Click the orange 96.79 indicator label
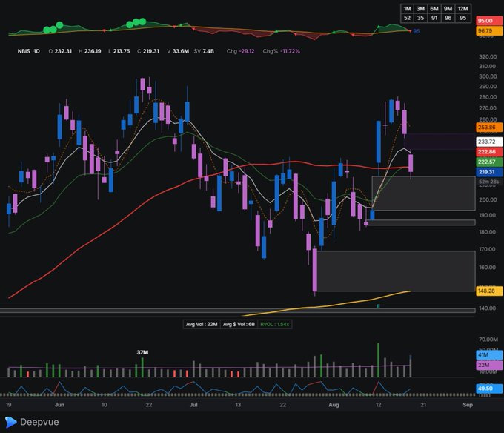This screenshot has height=433, width=504. 489,31
